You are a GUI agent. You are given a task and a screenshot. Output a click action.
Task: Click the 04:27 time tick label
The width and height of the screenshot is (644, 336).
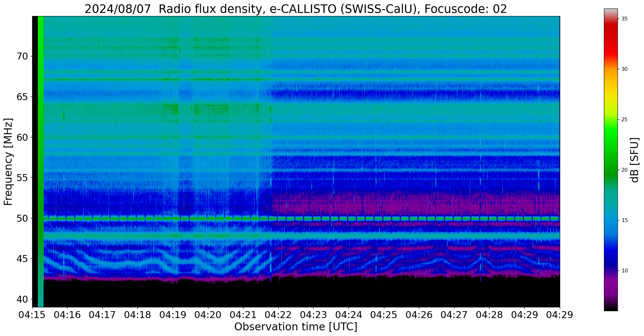tap(454, 315)
